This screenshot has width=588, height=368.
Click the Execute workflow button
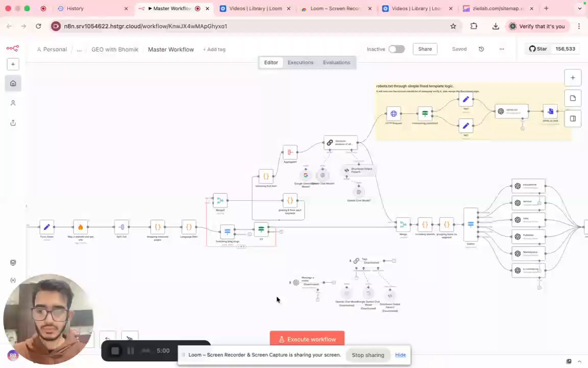(x=307, y=339)
